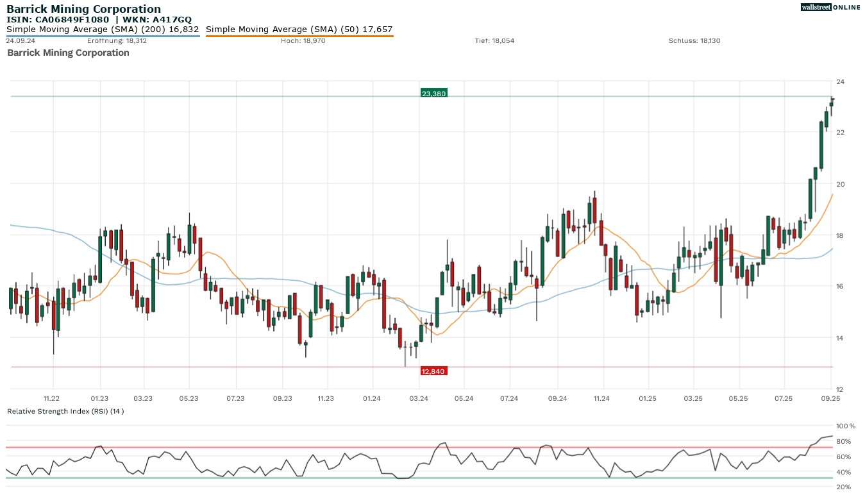The width and height of the screenshot is (865, 504).
Task: Click the 11.22 x-axis date label
Action: (51, 398)
